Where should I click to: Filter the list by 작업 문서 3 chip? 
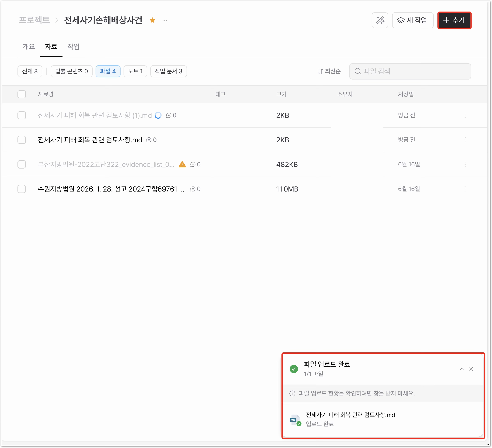168,71
